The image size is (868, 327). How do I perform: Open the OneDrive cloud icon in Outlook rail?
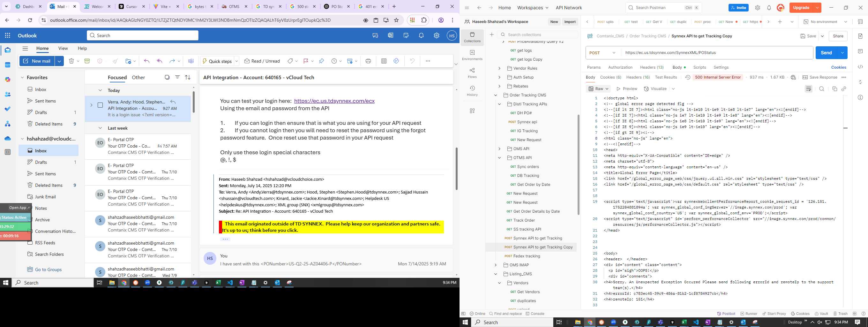click(7, 138)
